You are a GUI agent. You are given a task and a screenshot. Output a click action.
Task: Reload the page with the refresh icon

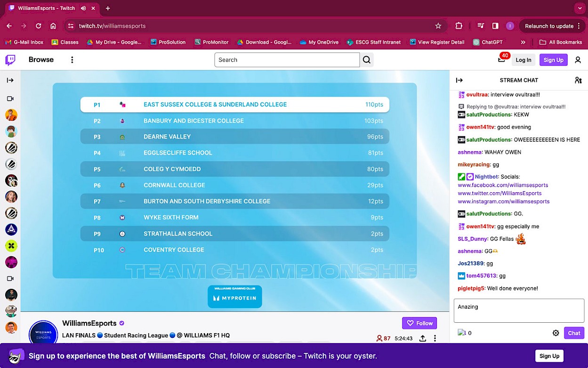tap(39, 26)
